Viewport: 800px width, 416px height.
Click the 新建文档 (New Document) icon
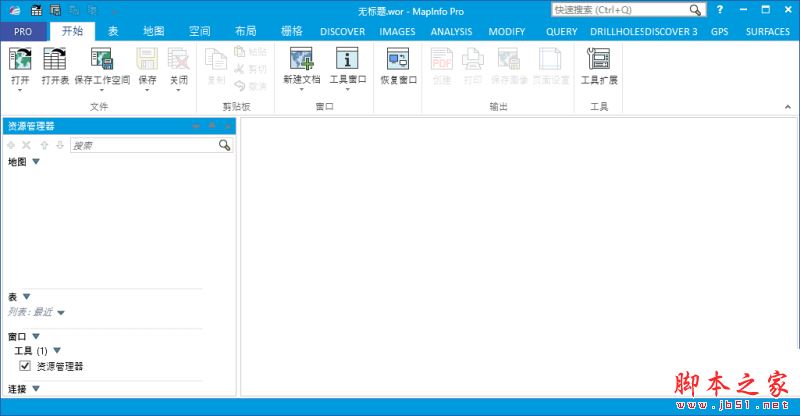pos(302,58)
